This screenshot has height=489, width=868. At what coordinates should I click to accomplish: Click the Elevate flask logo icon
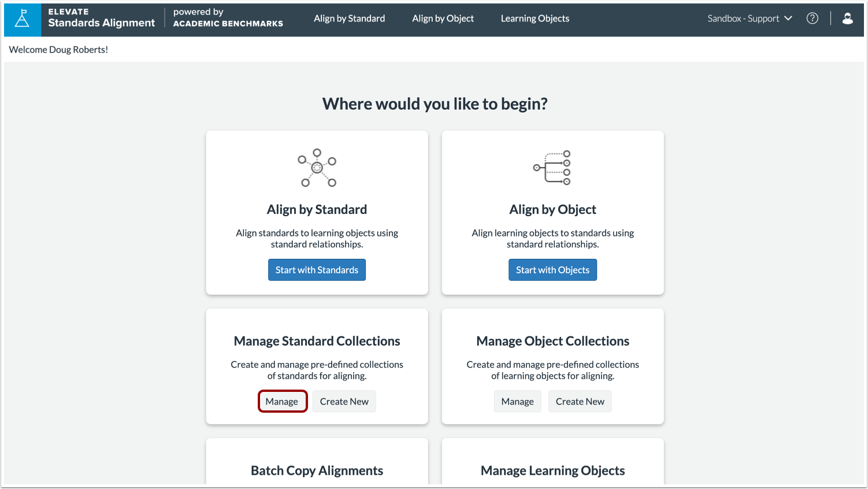[22, 19]
